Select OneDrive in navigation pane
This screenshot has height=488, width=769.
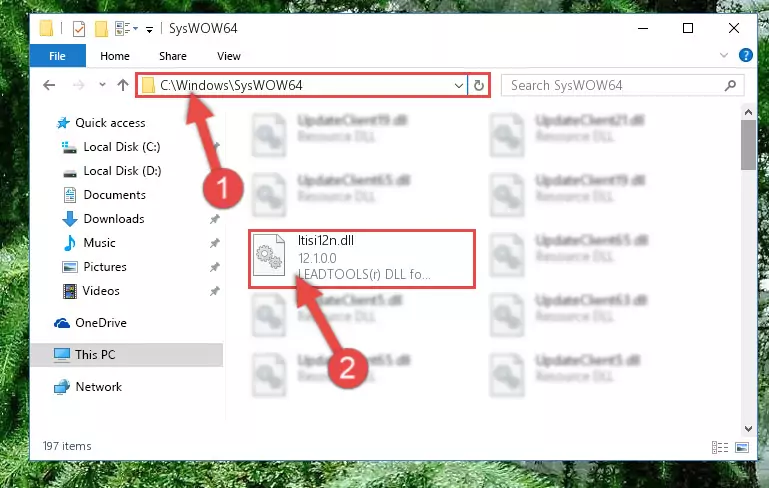(x=101, y=323)
